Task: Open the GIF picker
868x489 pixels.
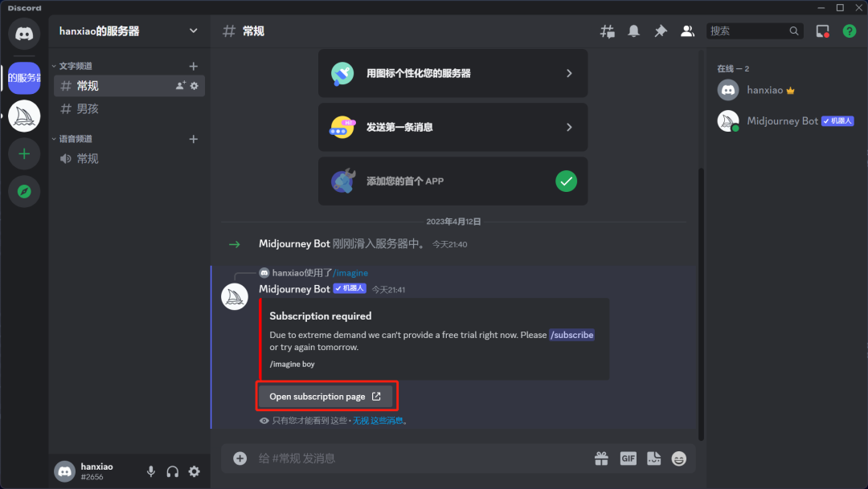Action: [x=628, y=458]
